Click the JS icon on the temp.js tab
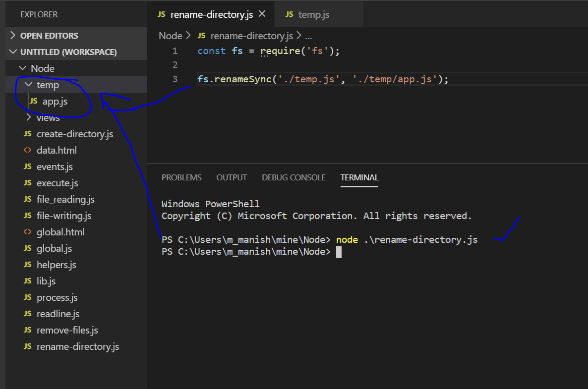This screenshot has height=389, width=588. point(289,14)
